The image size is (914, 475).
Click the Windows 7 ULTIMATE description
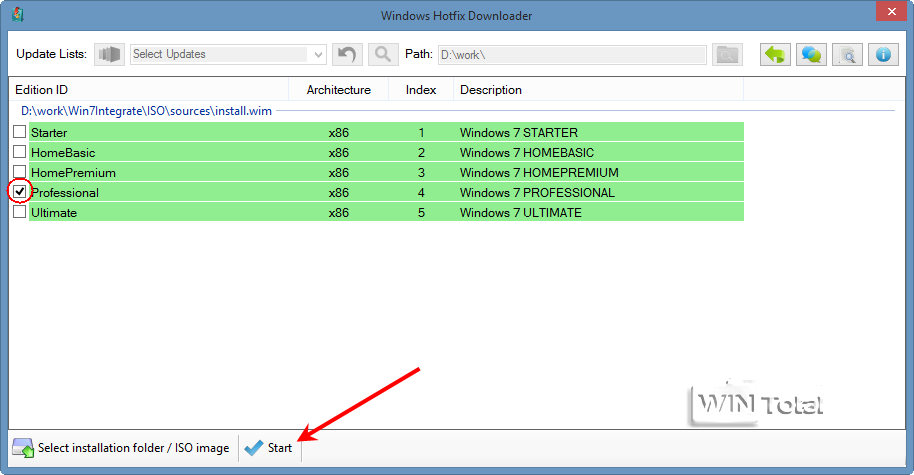521,213
